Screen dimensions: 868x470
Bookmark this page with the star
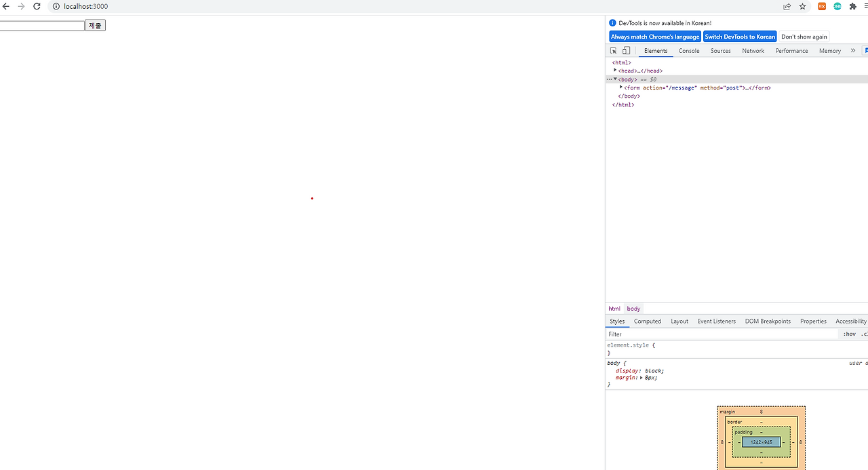pyautogui.click(x=803, y=6)
